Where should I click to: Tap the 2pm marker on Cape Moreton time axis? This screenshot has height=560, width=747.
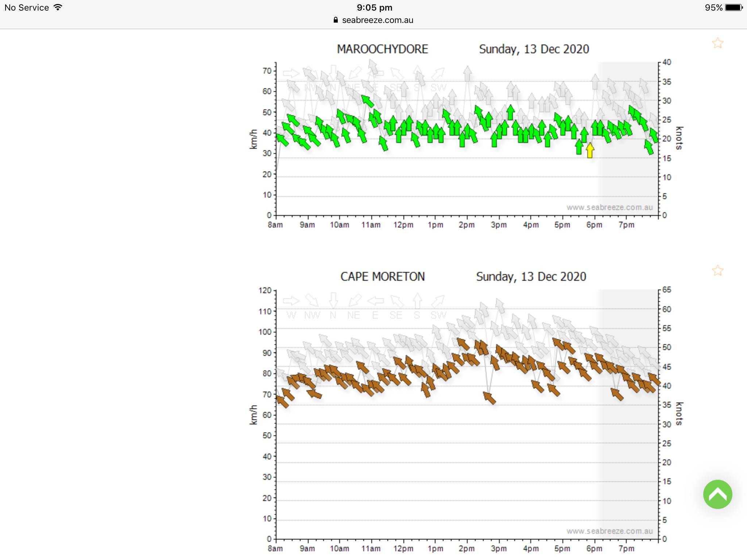467,549
